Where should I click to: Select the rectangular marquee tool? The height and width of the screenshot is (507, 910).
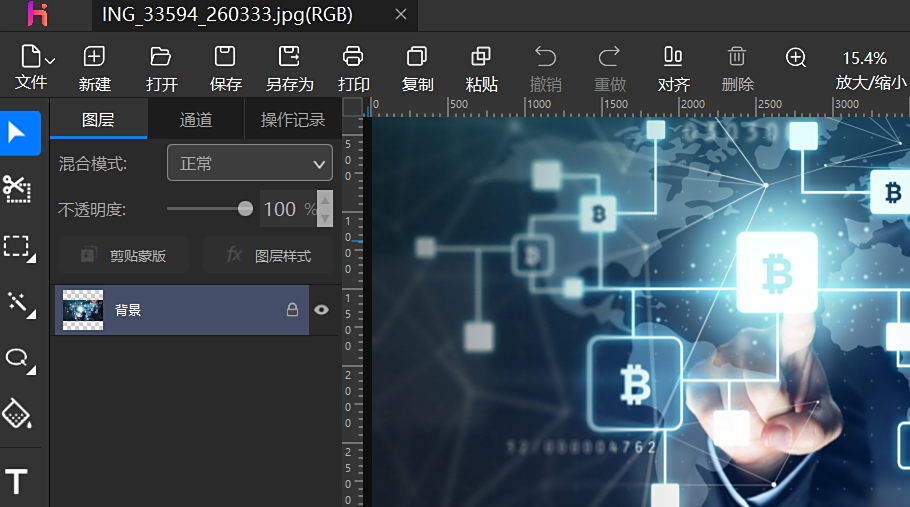(19, 248)
